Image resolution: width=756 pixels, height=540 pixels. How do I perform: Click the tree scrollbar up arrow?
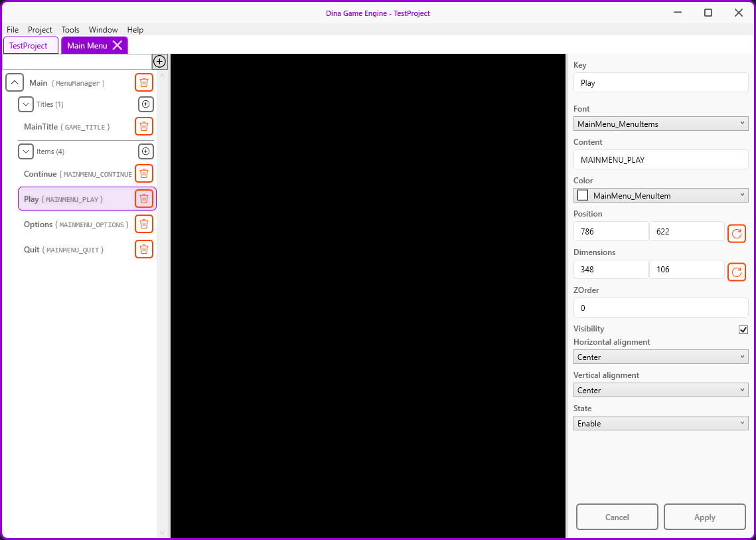tap(162, 75)
